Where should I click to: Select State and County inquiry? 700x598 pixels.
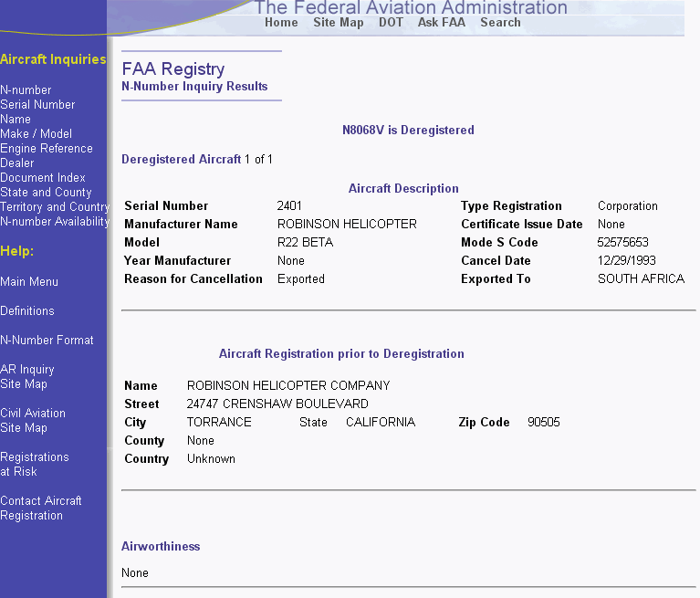coord(46,193)
